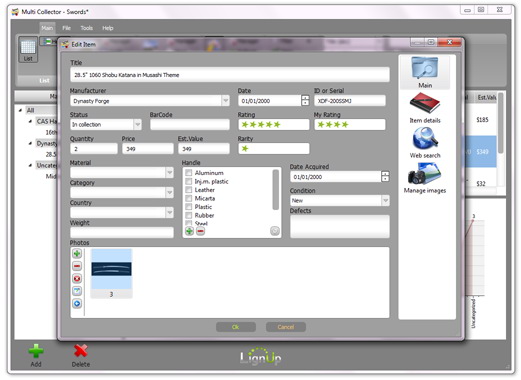Open the Tools menu
The image size is (521, 380).
click(87, 28)
